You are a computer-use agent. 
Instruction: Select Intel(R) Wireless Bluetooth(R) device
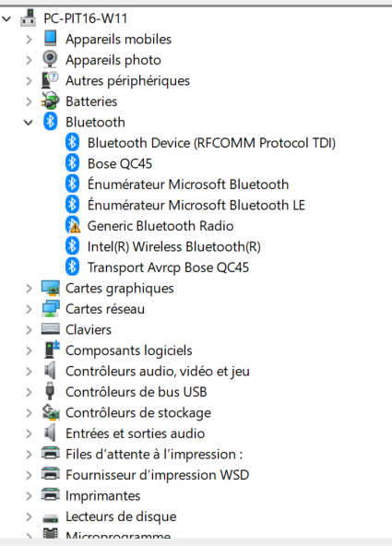click(174, 246)
